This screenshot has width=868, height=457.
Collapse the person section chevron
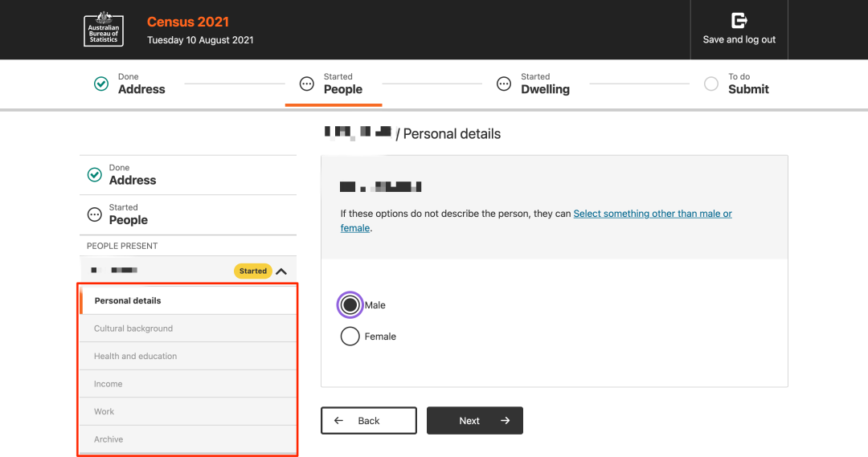[x=281, y=271]
